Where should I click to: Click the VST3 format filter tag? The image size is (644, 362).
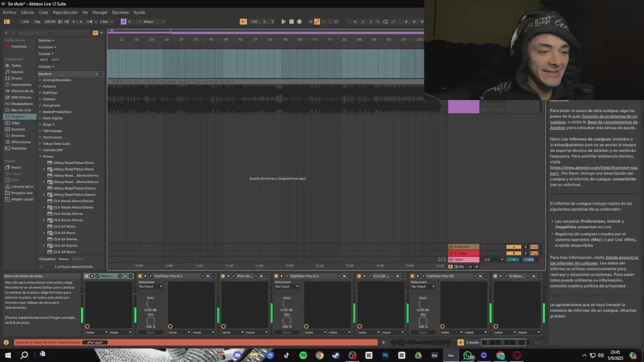point(55,60)
